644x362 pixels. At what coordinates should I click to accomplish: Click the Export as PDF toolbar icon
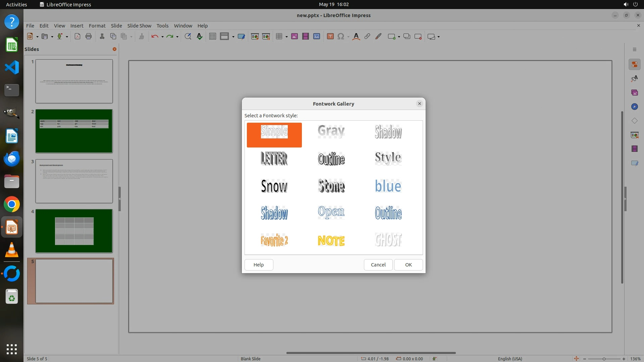pyautogui.click(x=77, y=37)
